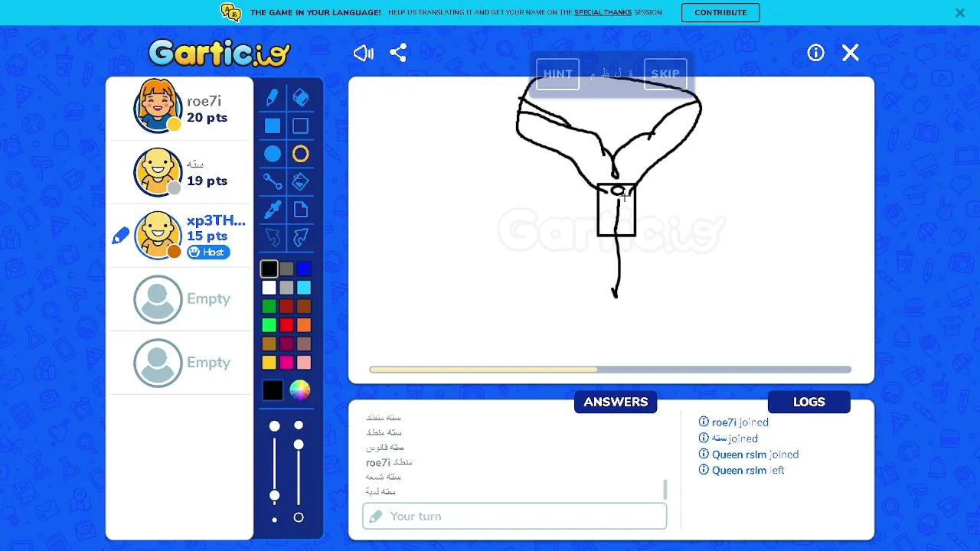Pick the brown color swatch
This screenshot has width=980, height=551.
(304, 306)
